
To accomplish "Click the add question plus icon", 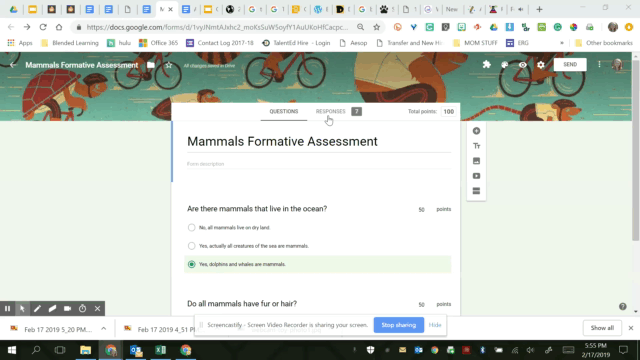I will tap(476, 131).
